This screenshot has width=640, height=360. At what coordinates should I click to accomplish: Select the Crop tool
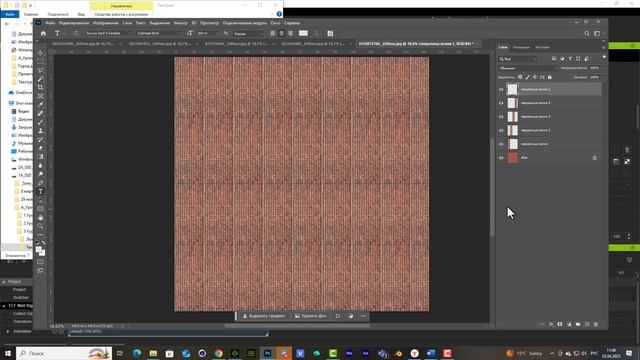(40, 87)
